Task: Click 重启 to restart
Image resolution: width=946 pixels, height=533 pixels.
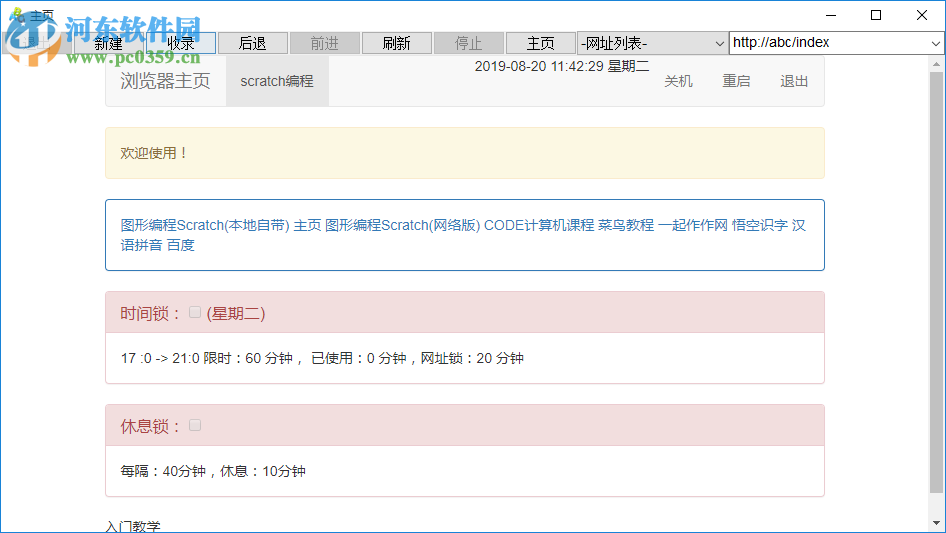Action: click(736, 81)
